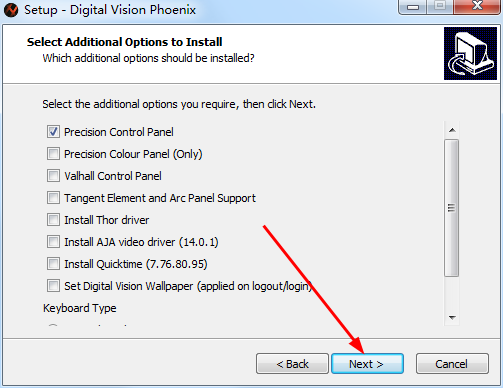The width and height of the screenshot is (503, 388).
Task: Select Install AJA video driver (14.0.1)
Action: tap(53, 242)
